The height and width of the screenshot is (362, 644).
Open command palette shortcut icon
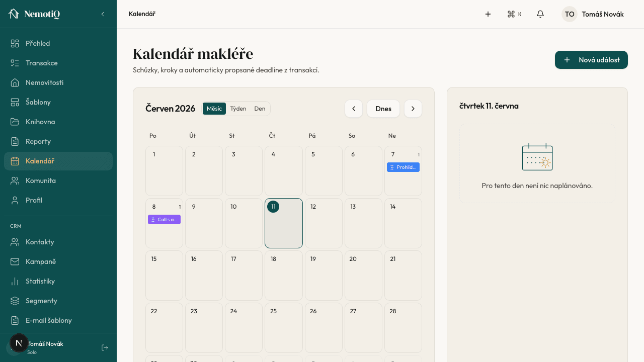(514, 14)
